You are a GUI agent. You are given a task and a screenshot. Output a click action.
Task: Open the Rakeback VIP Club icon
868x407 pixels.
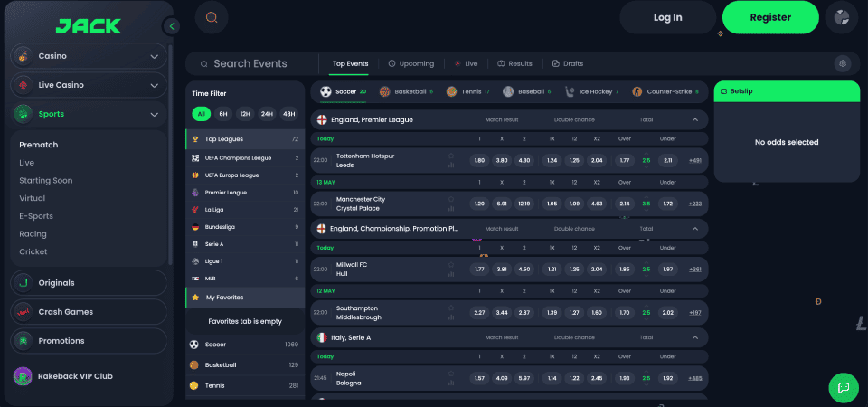tap(23, 376)
